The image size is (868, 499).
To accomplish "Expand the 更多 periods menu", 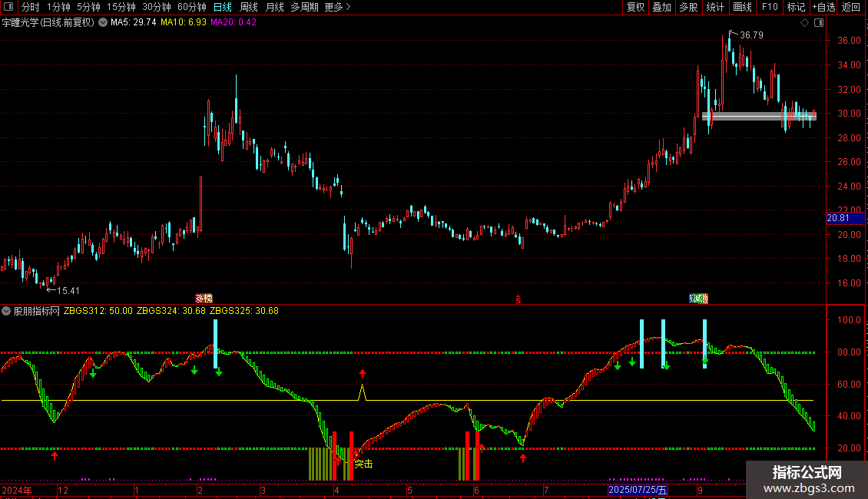I will (337, 7).
